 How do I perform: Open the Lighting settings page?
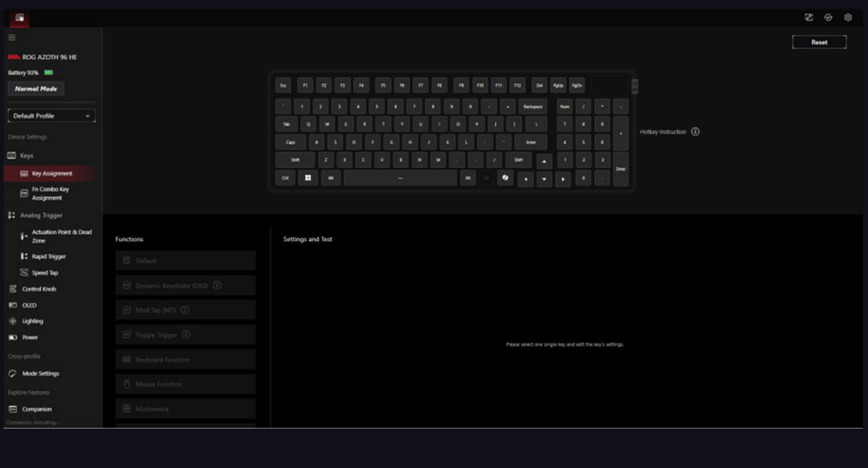tap(32, 322)
